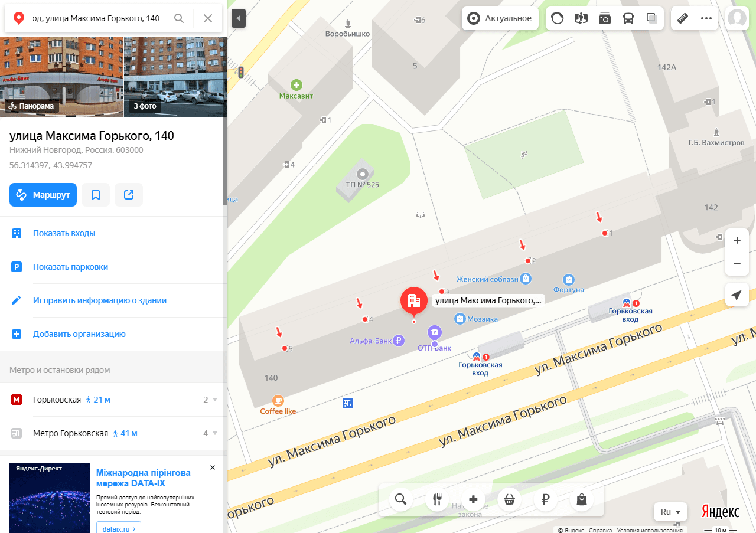756x533 pixels.
Task: Click 'Исправить информацию о здании' link
Action: pyautogui.click(x=99, y=300)
